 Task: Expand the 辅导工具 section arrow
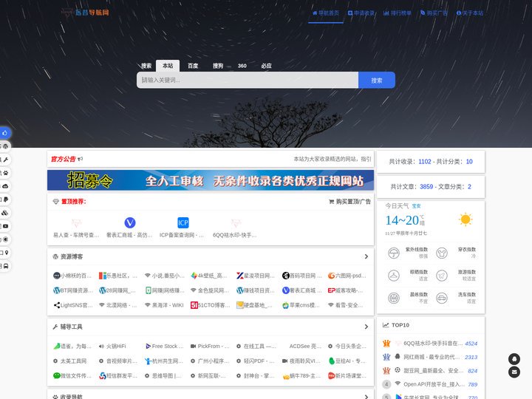tap(366, 327)
